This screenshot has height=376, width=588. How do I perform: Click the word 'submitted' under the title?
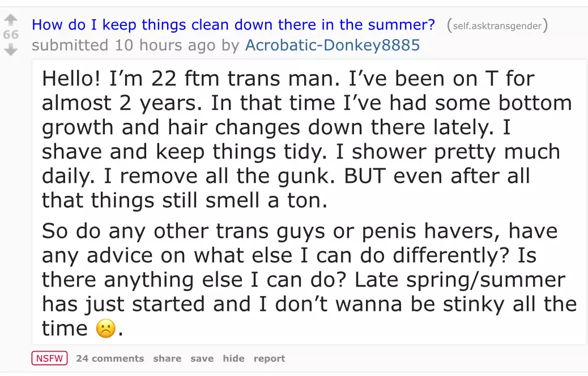(x=69, y=45)
